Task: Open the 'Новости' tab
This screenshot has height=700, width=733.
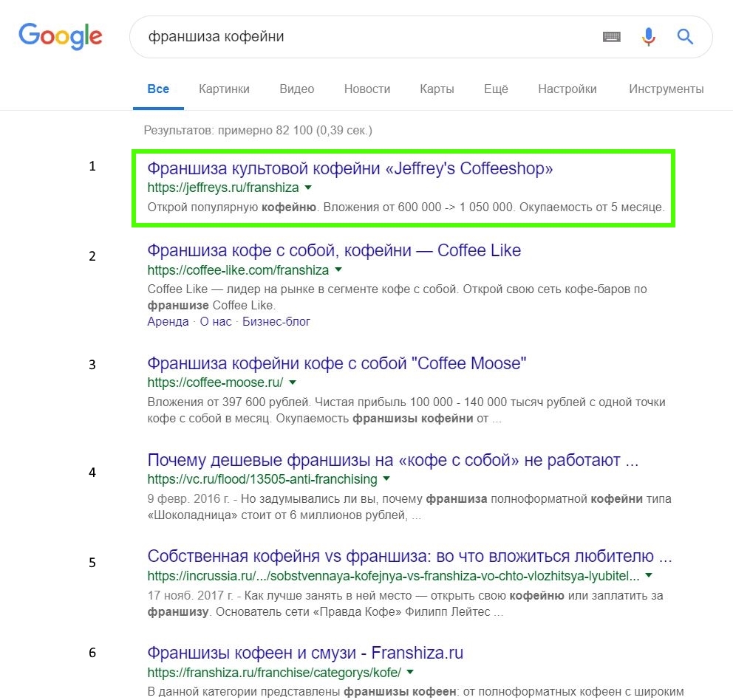Action: pyautogui.click(x=367, y=89)
